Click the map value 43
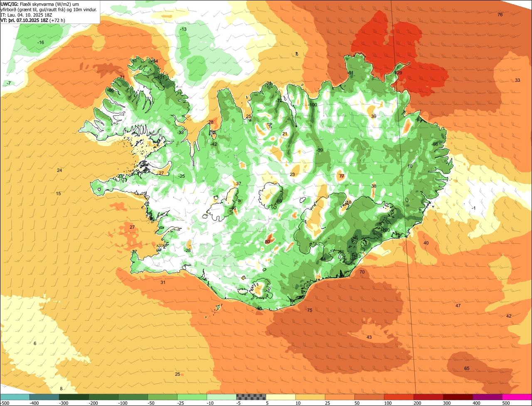Image resolution: width=532 pixels, height=406 pixels. (369, 337)
